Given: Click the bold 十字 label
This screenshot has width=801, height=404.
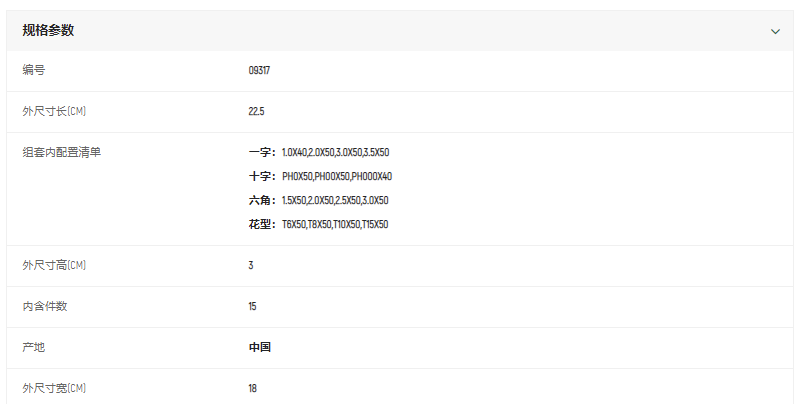Looking at the screenshot, I should [262, 177].
